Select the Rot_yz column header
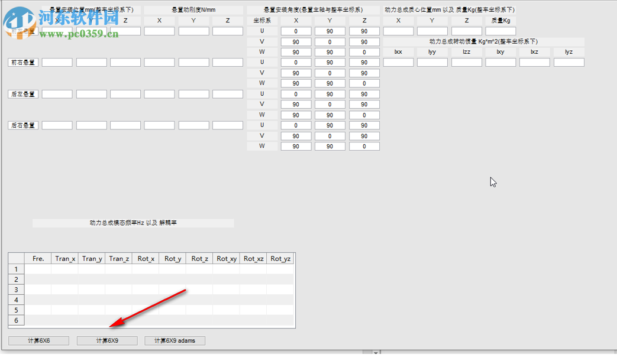 (x=280, y=258)
